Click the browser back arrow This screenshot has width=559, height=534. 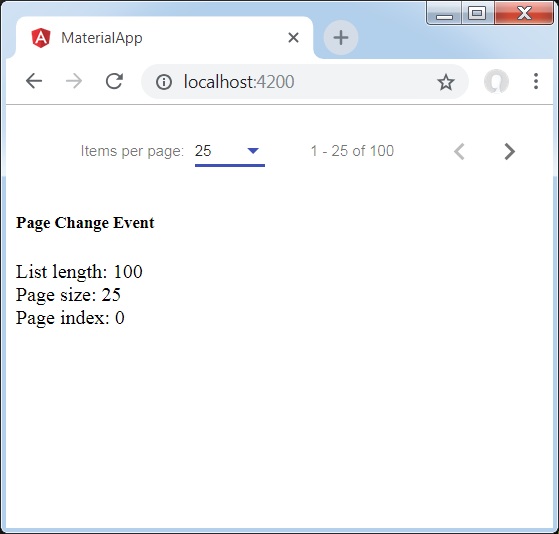point(34,81)
